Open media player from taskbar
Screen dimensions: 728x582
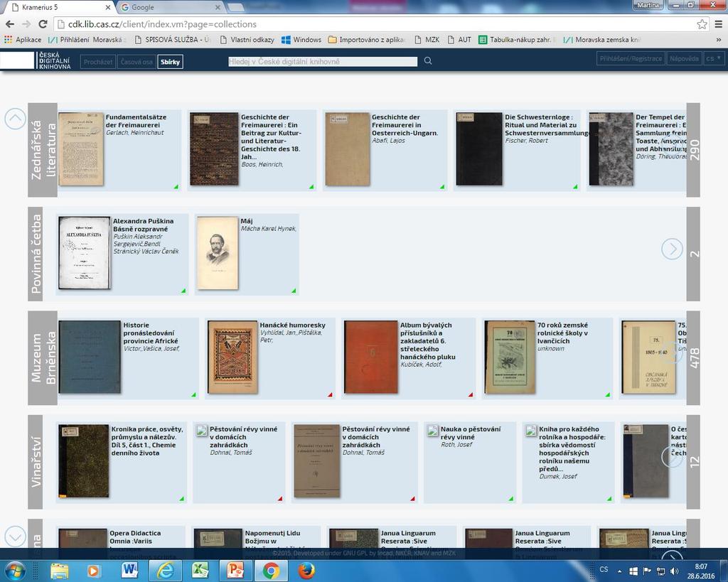(x=95, y=571)
